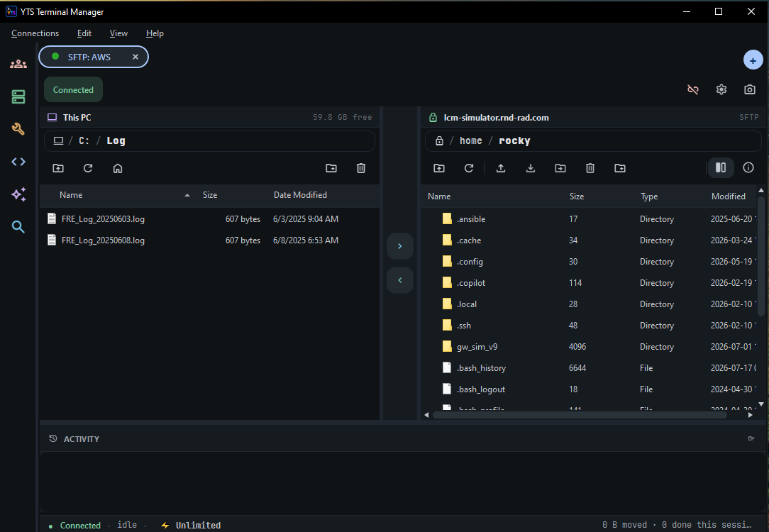The width and height of the screenshot is (769, 532).
Task: Open the Edit menu
Action: 84,33
